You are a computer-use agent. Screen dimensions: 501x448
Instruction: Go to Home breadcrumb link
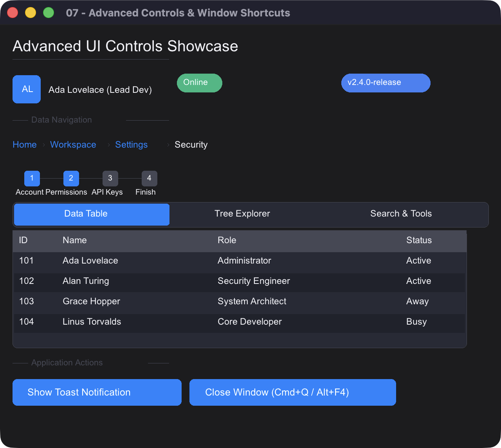tap(25, 145)
